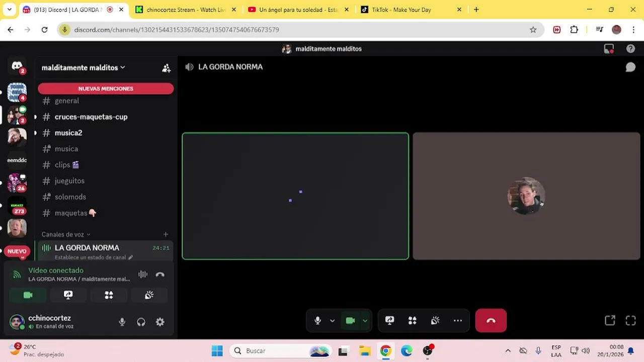Reload the current browser page

coord(44,30)
